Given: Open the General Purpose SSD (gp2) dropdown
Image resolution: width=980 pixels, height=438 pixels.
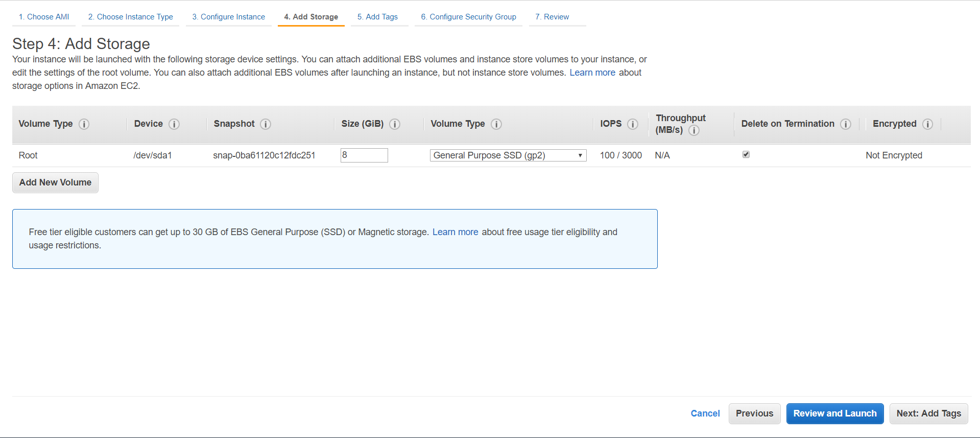Looking at the screenshot, I should click(508, 155).
